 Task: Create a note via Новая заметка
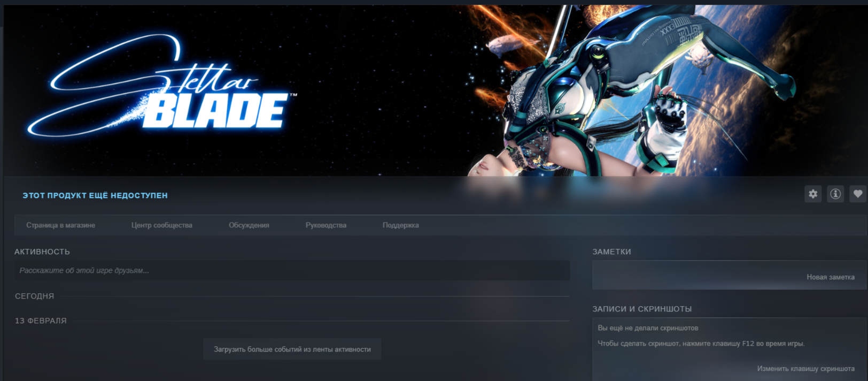click(x=831, y=277)
